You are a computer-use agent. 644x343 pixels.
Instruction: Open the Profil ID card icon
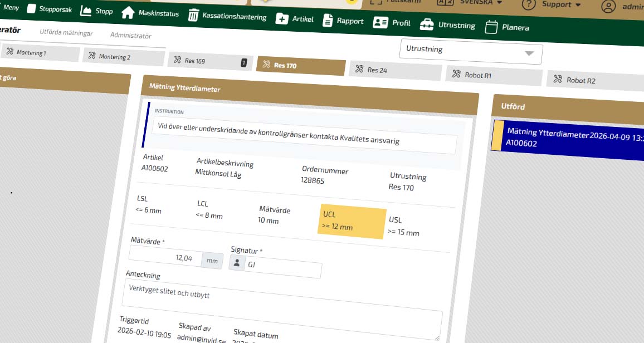point(380,23)
